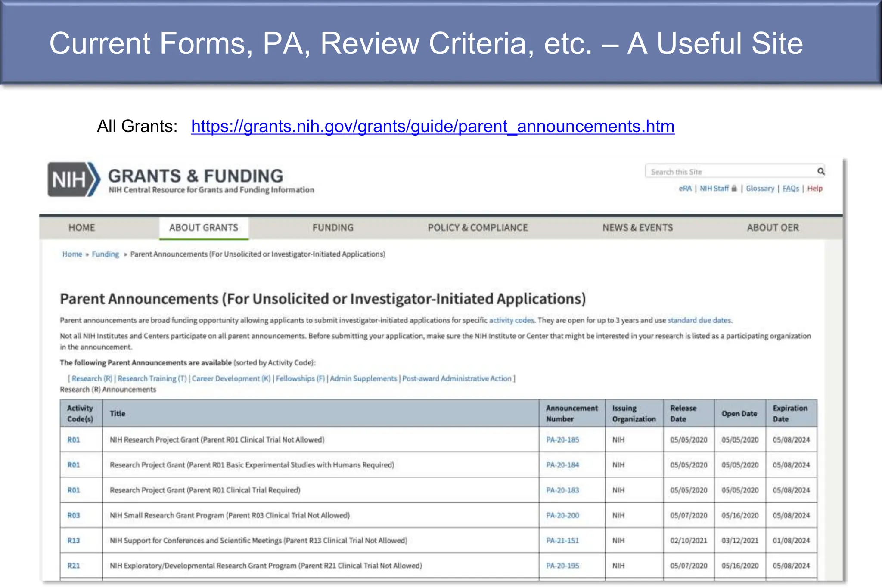
Task: Click 'Basic Experimental Studies with Humans' title
Action: [252, 465]
